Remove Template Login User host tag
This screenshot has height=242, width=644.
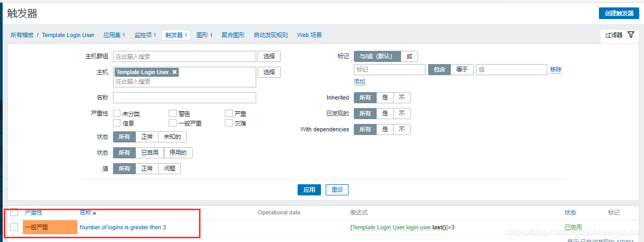[175, 72]
